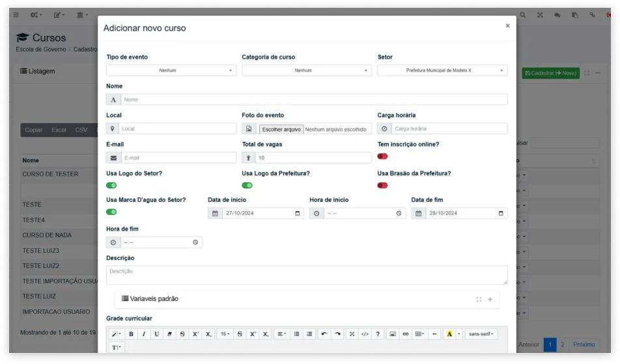Image resolution: width=620 pixels, height=364 pixels.
Task: Open the Setor dropdown
Action: pos(442,70)
